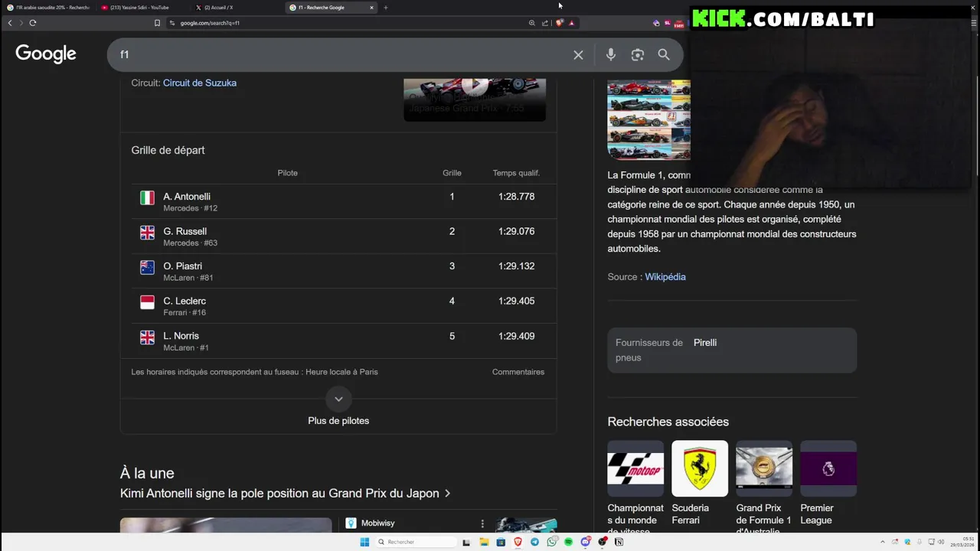
Task: Open Mobiwisy article options menu
Action: (x=482, y=523)
